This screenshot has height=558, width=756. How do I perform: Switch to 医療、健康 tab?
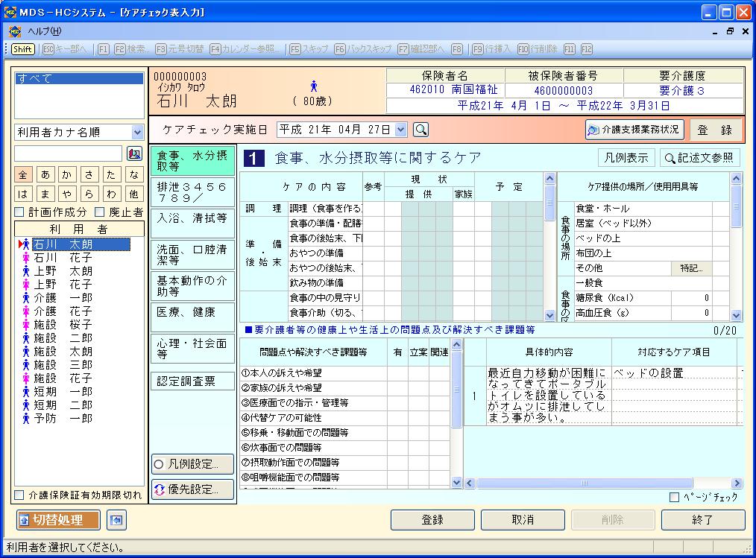pyautogui.click(x=192, y=312)
